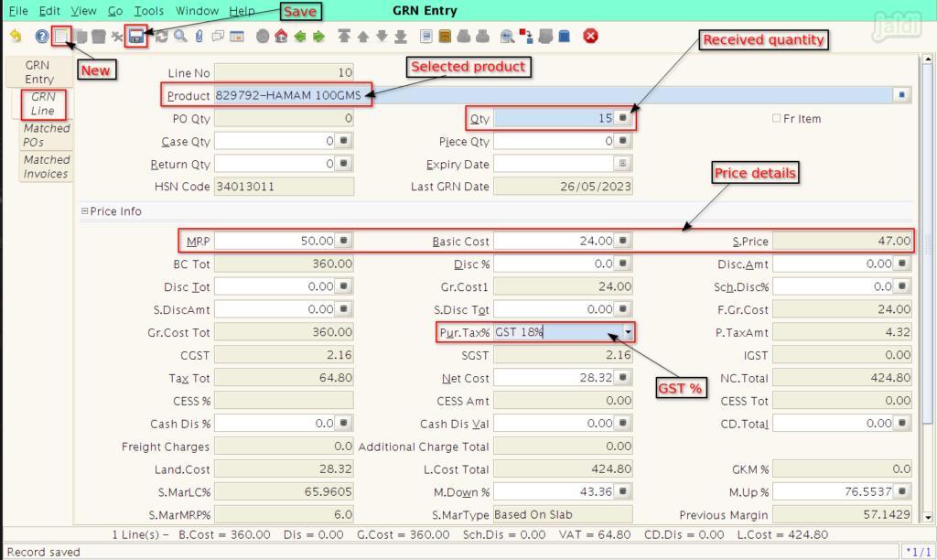Image resolution: width=937 pixels, height=560 pixels.
Task: Open the Help menu
Action: coord(242,11)
